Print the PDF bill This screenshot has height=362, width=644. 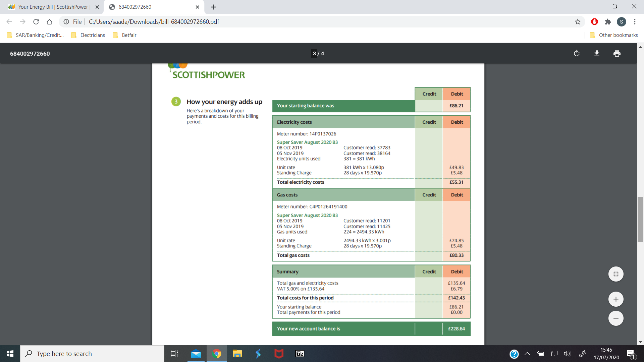(x=617, y=54)
